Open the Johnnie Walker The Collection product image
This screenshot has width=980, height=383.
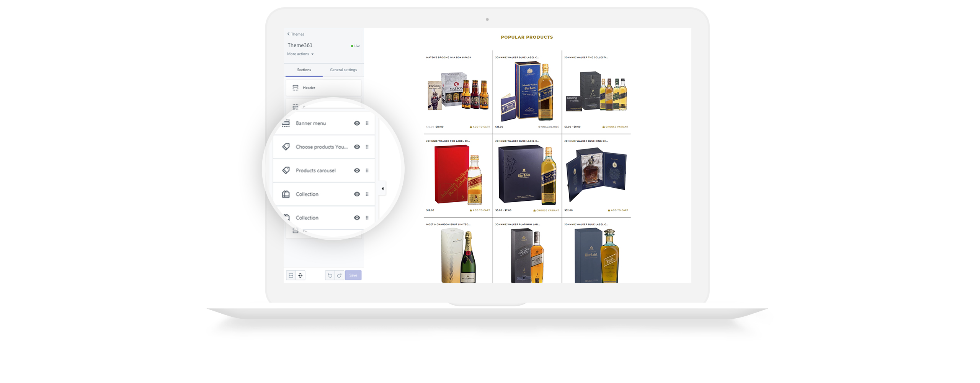click(596, 91)
